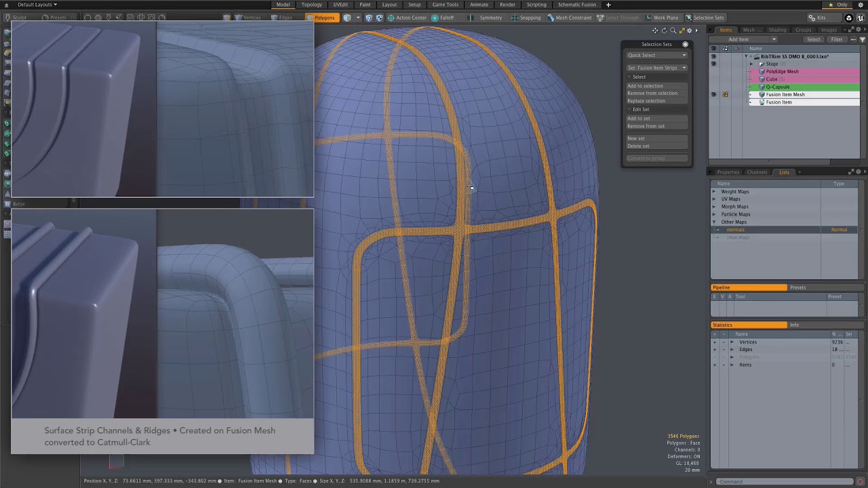The image size is (868, 488).
Task: Open the Model layout tab
Action: coord(283,5)
